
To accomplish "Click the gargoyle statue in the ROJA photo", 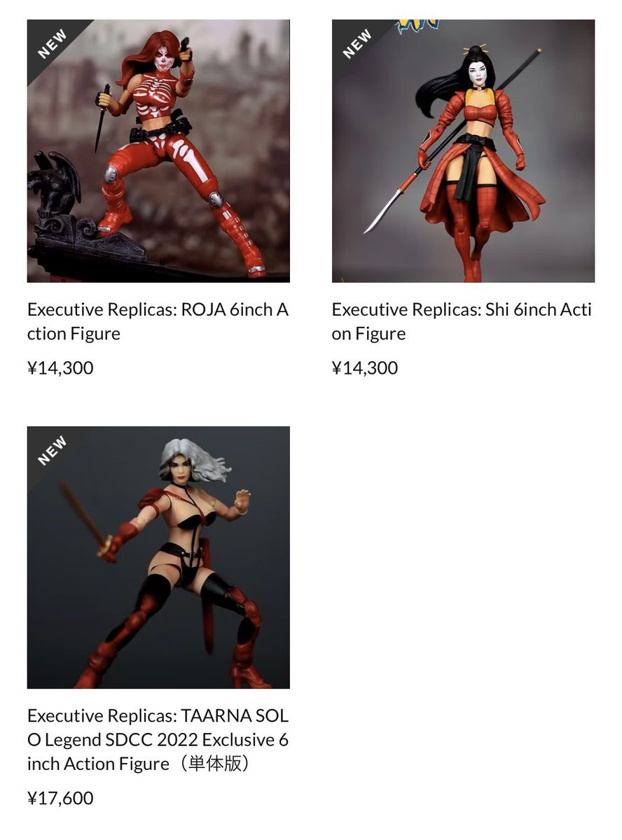I will click(53, 185).
